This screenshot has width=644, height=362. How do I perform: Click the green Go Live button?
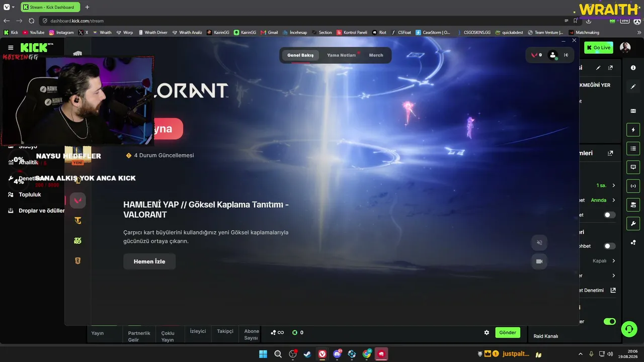[599, 48]
